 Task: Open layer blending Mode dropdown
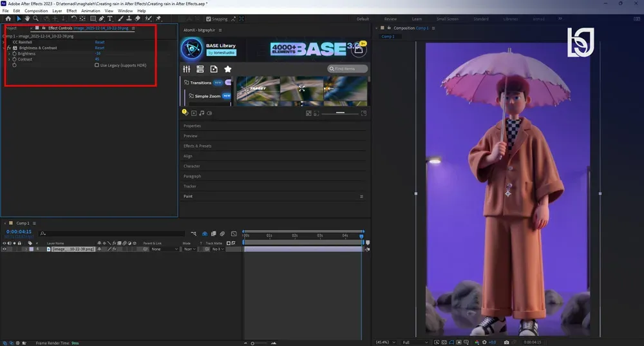click(189, 249)
